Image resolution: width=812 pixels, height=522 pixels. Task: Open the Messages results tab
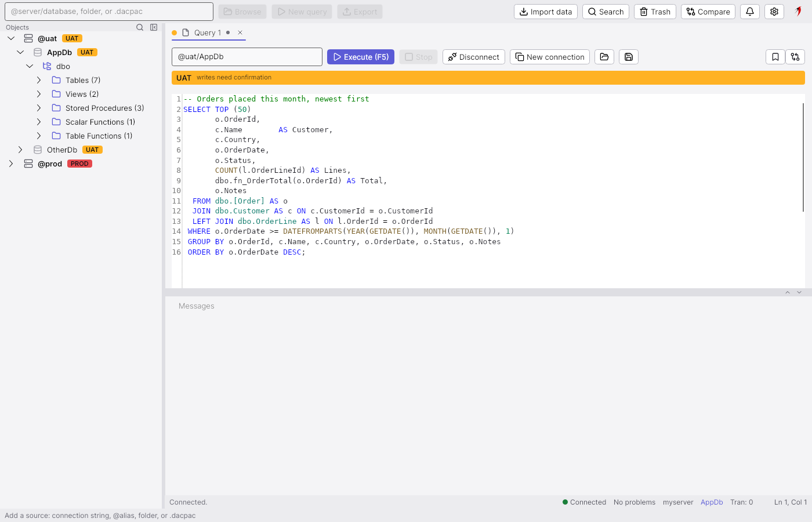[197, 306]
